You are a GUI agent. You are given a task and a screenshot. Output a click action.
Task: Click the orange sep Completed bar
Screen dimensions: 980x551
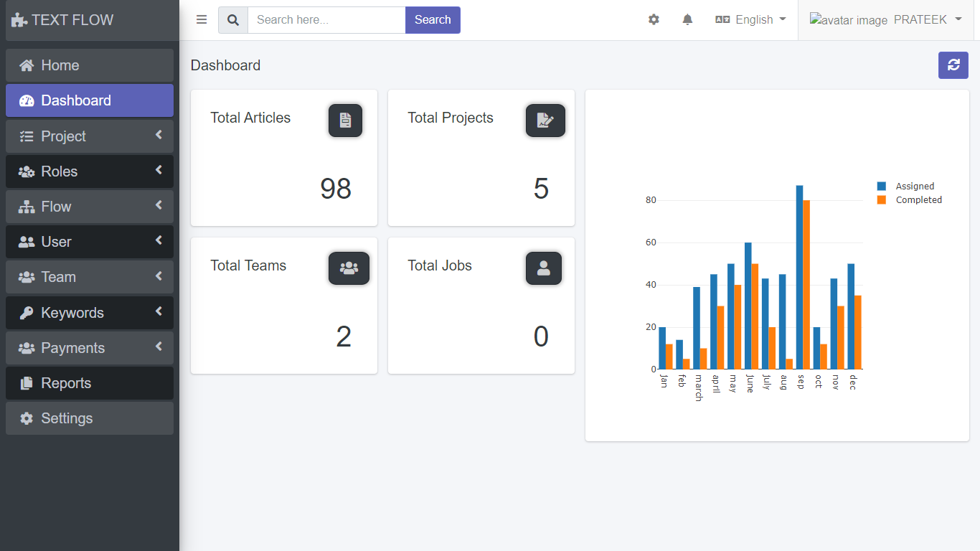(x=807, y=284)
